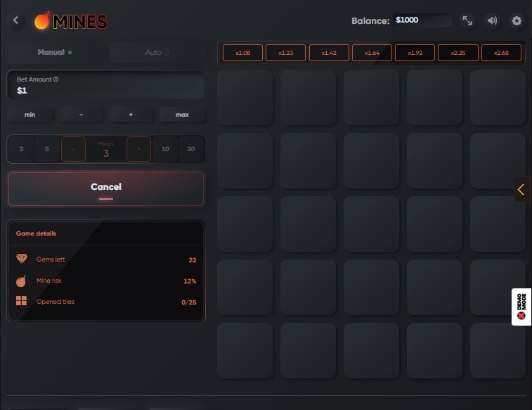The width and height of the screenshot is (532, 410).
Task: Switch to Manual mode tab
Action: pyautogui.click(x=55, y=52)
